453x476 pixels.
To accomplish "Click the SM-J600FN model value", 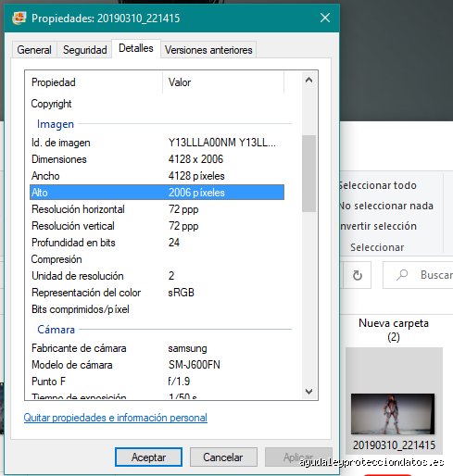I will (195, 365).
